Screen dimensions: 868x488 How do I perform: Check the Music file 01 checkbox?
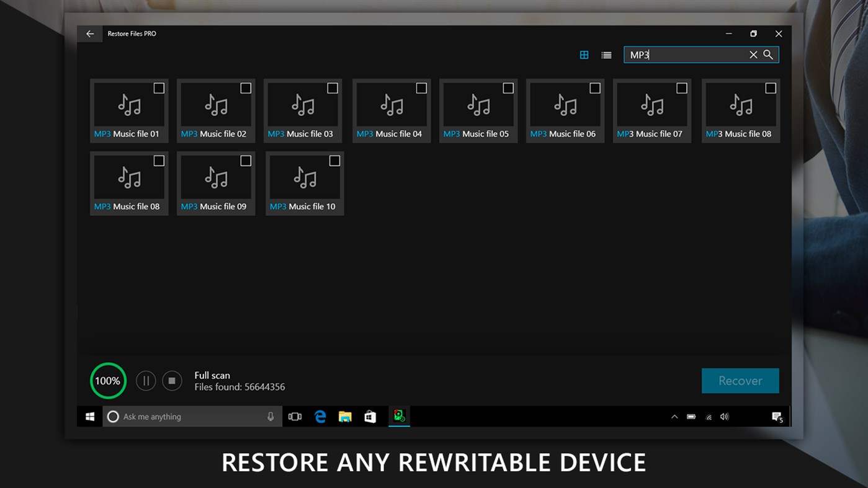tap(159, 88)
